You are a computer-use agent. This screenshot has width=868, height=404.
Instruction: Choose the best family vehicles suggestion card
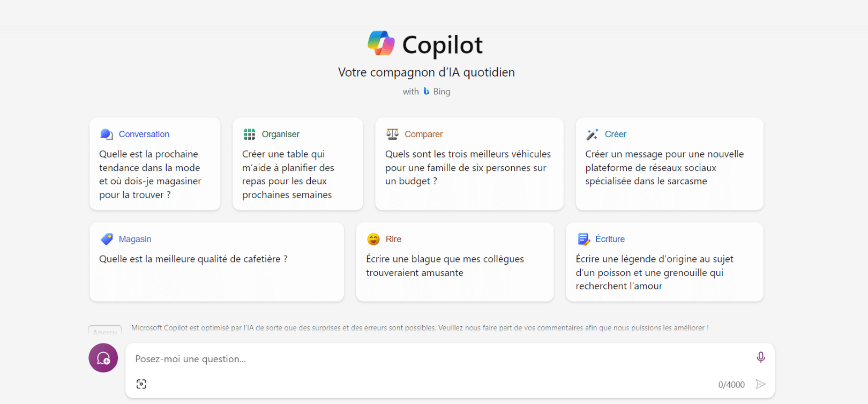pos(469,164)
